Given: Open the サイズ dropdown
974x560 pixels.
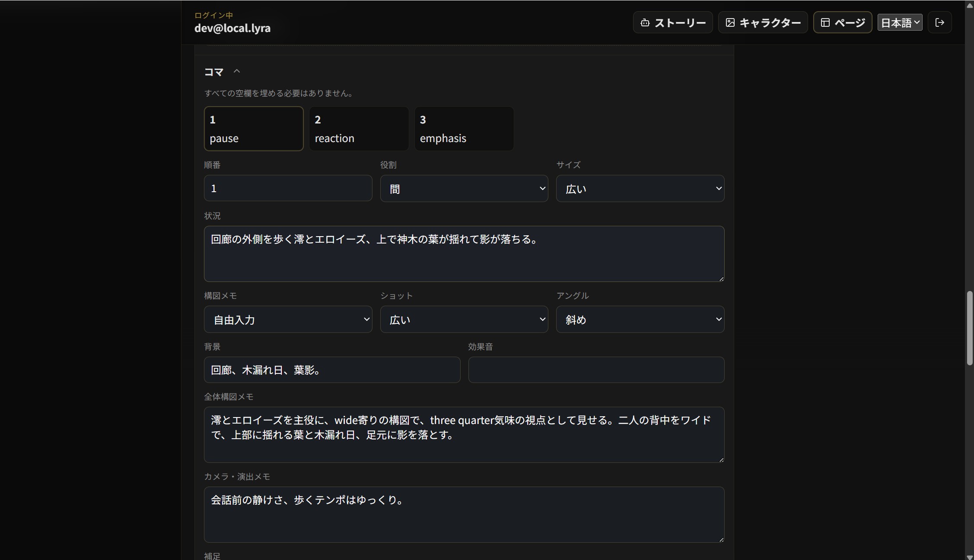Looking at the screenshot, I should [x=640, y=188].
